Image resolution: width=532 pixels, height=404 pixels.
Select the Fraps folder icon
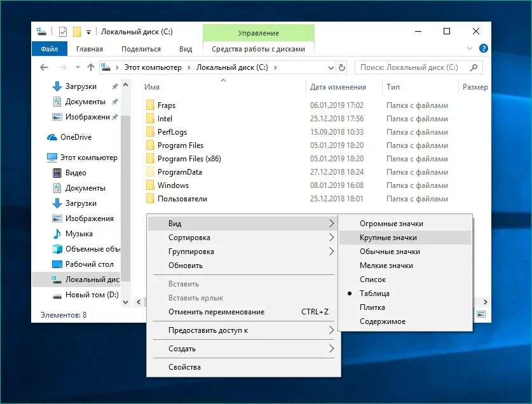pos(150,105)
